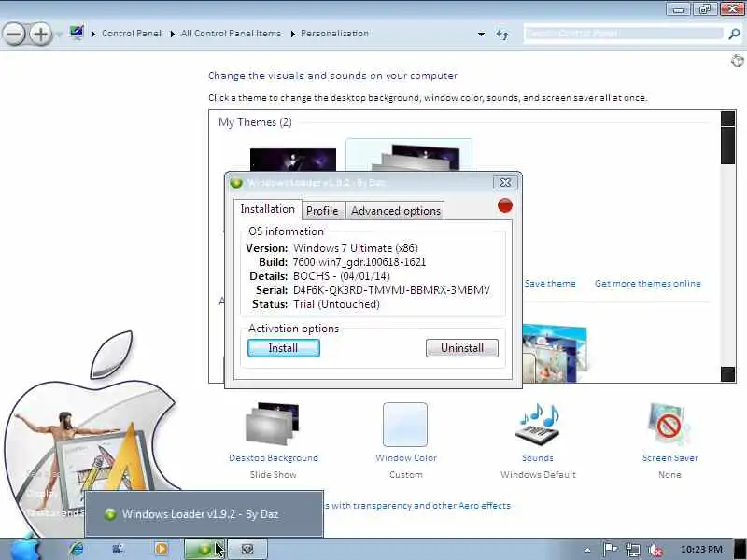Click the My Themes (2) heading
Image resolution: width=747 pixels, height=560 pixels.
click(255, 122)
